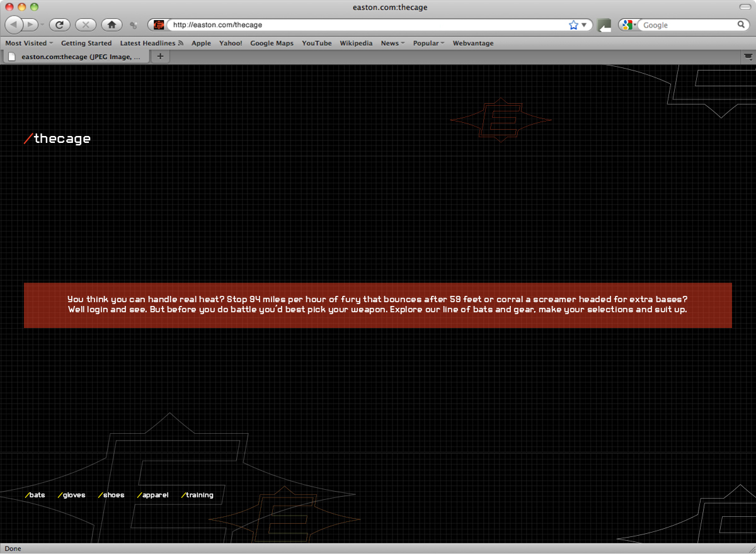Viewport: 756px width, 554px height.
Task: Expand the Popular bookmarks folder
Action: pyautogui.click(x=428, y=43)
